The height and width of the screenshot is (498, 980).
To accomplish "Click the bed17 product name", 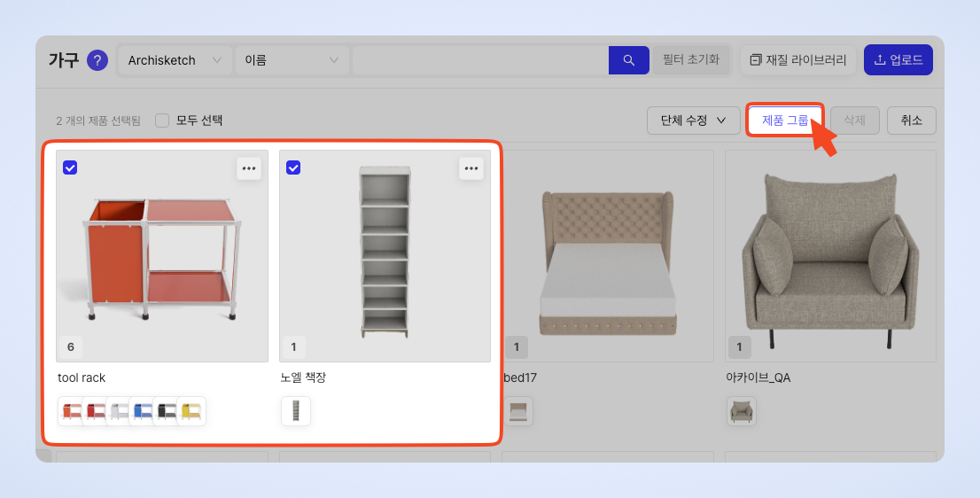I will pyautogui.click(x=520, y=377).
